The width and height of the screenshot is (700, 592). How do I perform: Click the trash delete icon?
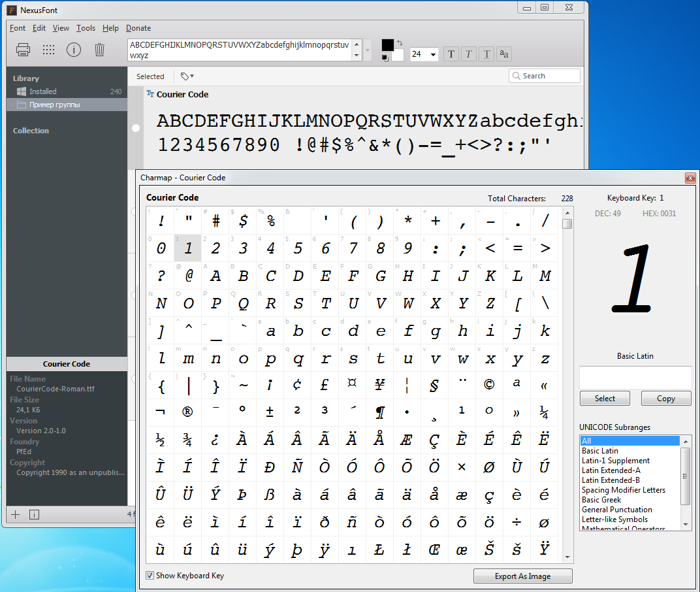(x=99, y=50)
